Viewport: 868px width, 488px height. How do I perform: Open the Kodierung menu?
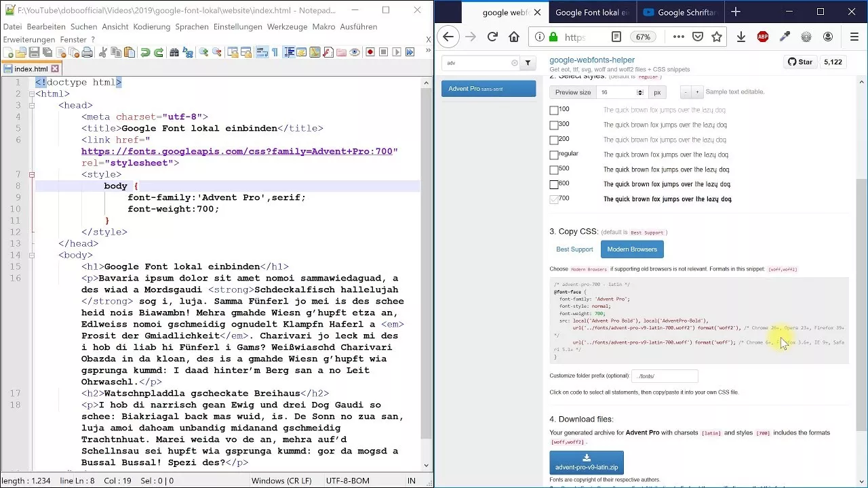[x=151, y=26]
